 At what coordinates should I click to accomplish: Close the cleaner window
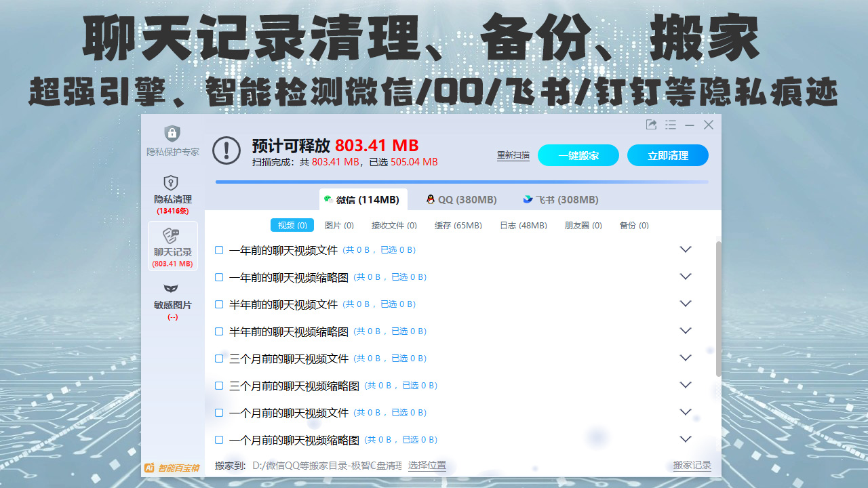click(709, 125)
